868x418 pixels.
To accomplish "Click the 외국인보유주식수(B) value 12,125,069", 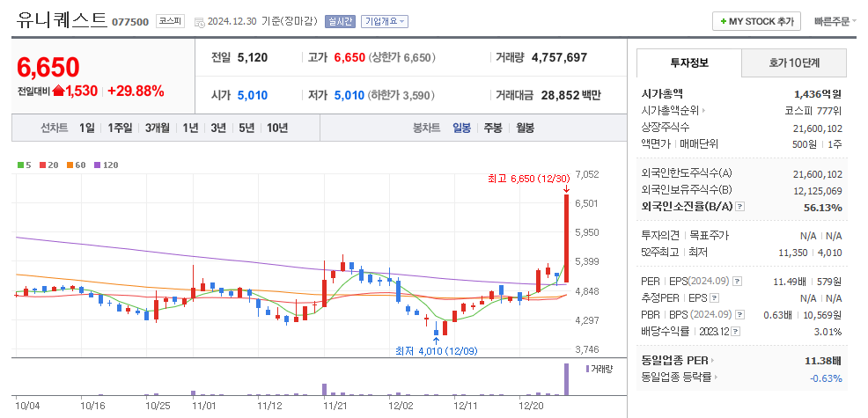I will tap(818, 191).
